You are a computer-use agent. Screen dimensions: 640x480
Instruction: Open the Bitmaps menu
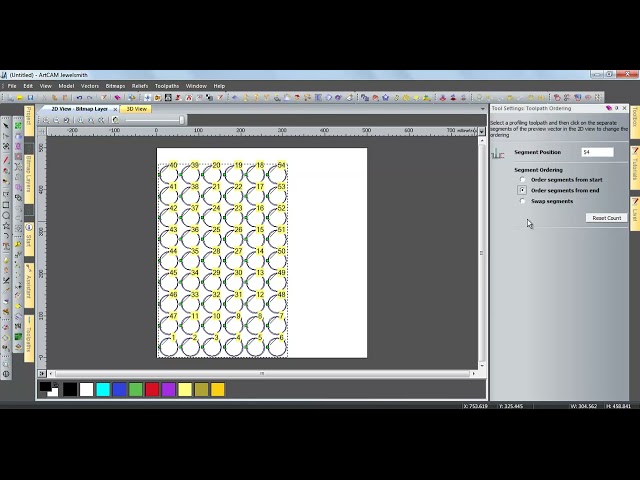[115, 86]
